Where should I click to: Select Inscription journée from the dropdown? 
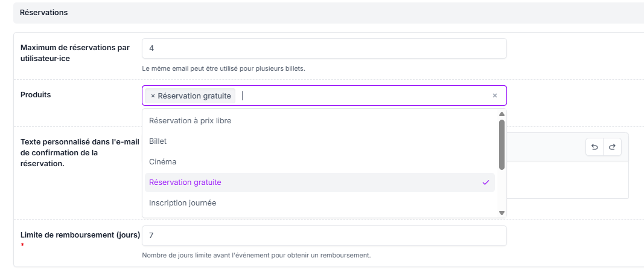(182, 203)
